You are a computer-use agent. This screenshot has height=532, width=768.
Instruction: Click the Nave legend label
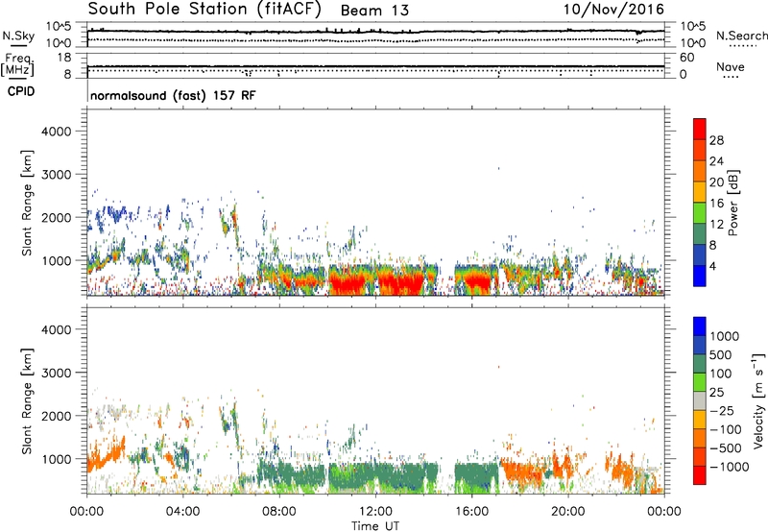point(730,66)
